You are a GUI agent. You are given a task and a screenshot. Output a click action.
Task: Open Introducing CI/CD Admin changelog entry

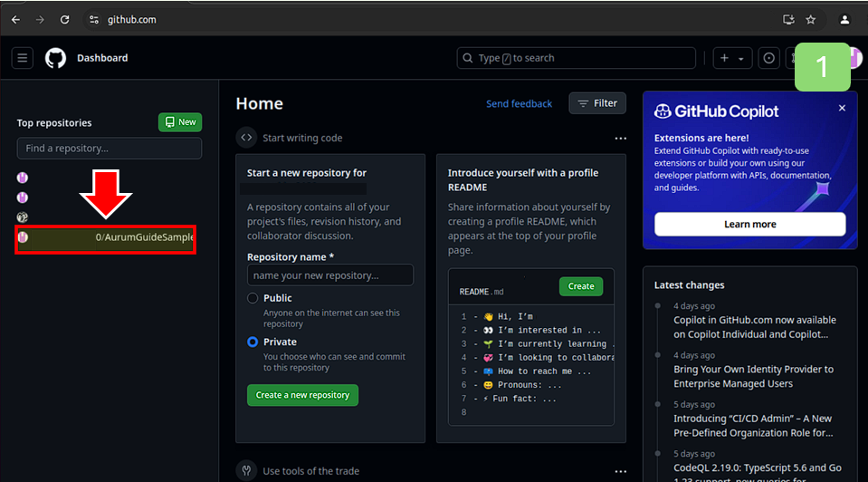point(753,426)
